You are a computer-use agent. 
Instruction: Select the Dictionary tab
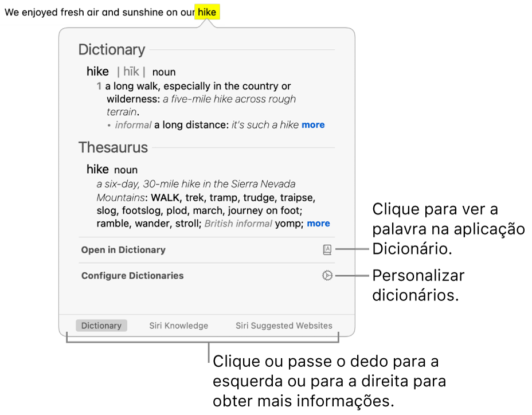tap(101, 326)
